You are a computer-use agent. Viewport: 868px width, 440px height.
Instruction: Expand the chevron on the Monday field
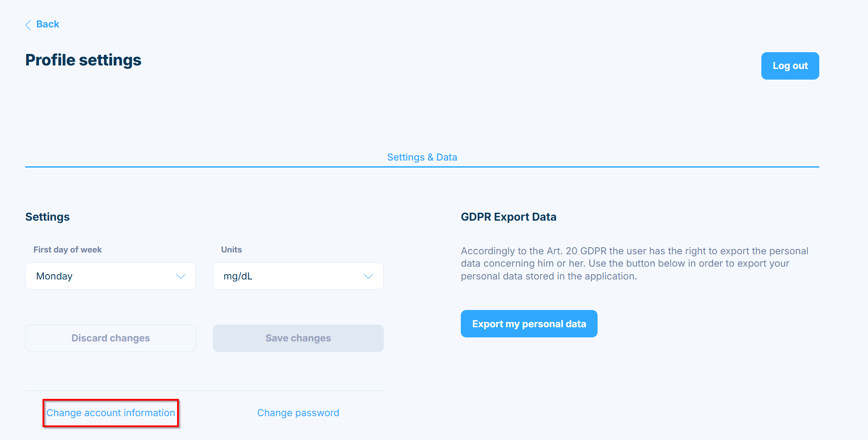[x=181, y=276]
